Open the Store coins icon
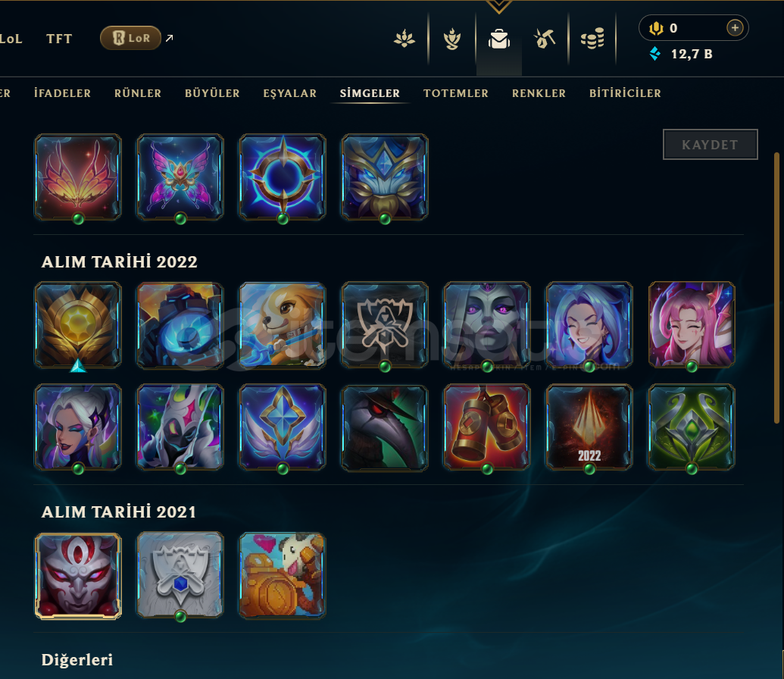The width and height of the screenshot is (784, 679). click(x=592, y=39)
